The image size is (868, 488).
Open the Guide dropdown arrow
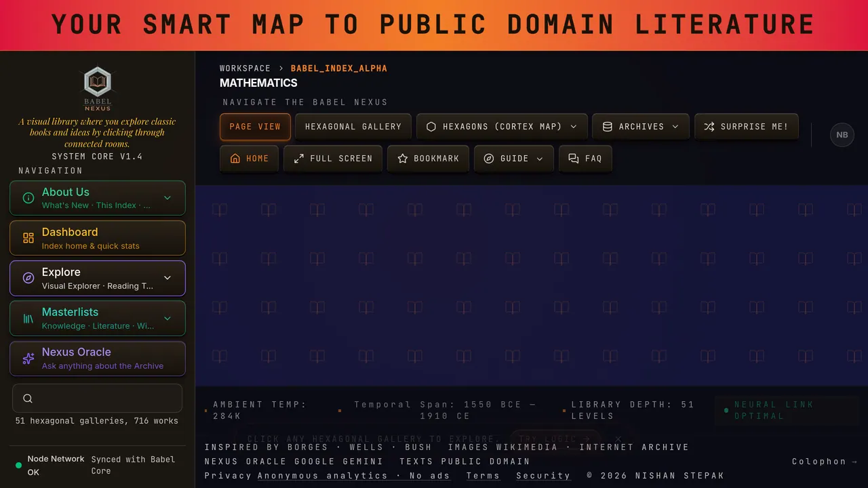540,158
